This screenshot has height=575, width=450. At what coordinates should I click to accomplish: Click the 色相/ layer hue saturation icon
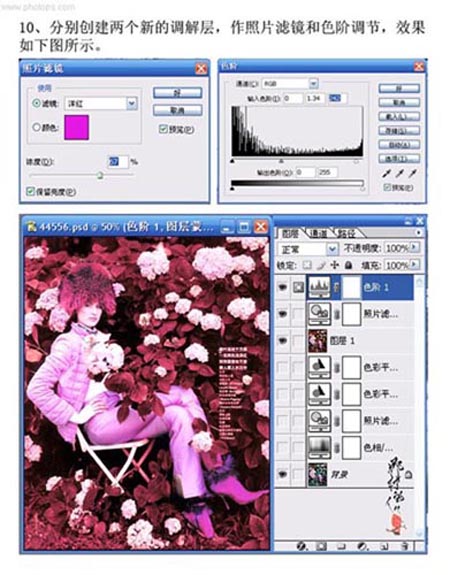320,448
